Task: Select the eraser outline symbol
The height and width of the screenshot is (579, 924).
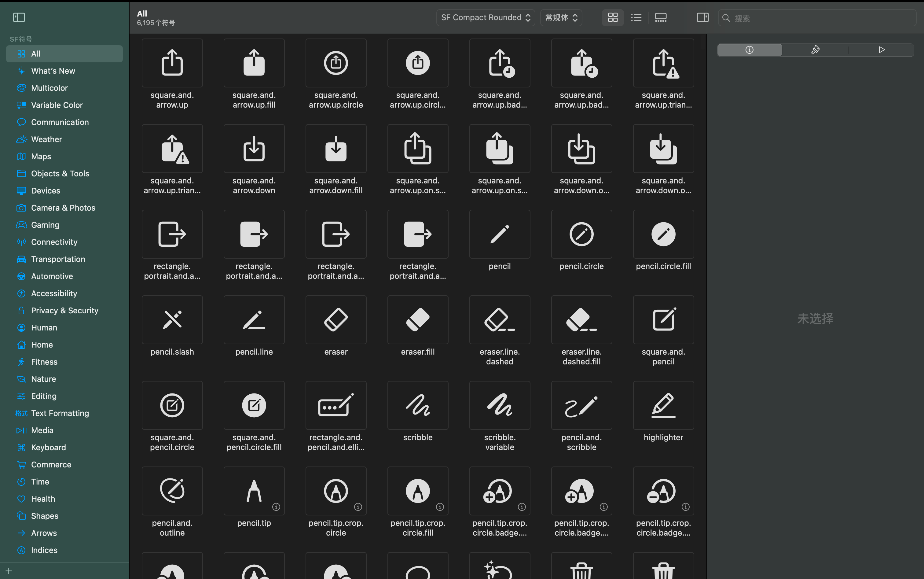Action: (x=336, y=320)
